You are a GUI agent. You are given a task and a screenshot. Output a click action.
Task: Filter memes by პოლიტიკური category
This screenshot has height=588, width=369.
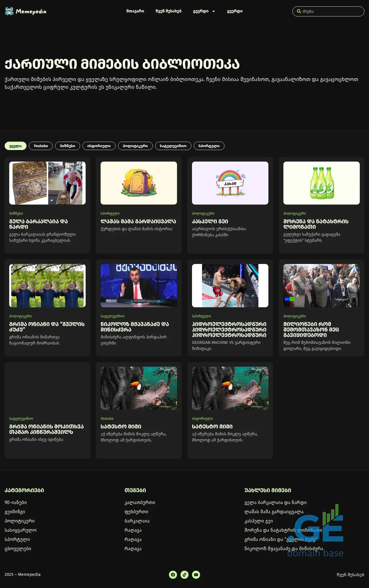point(135,146)
